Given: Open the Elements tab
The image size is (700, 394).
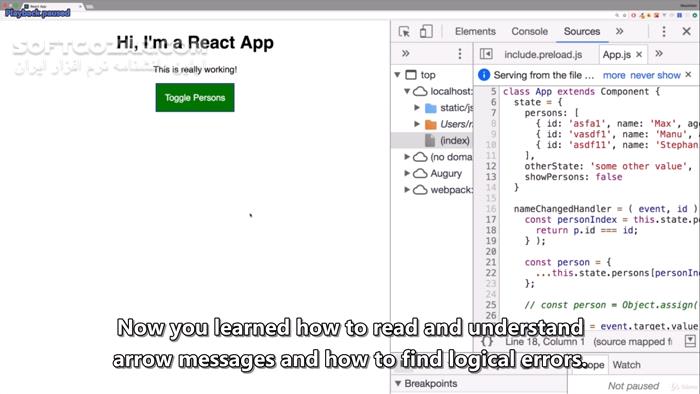Looking at the screenshot, I should point(475,32).
